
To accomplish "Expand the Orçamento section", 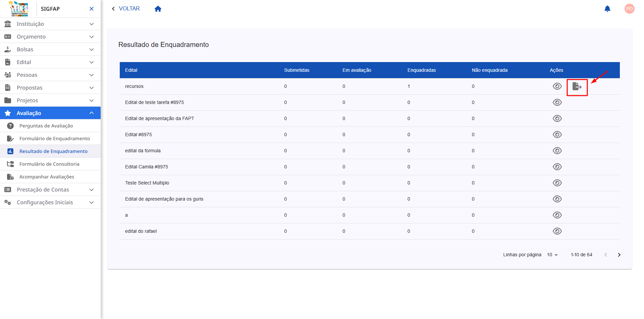I will click(x=50, y=37).
